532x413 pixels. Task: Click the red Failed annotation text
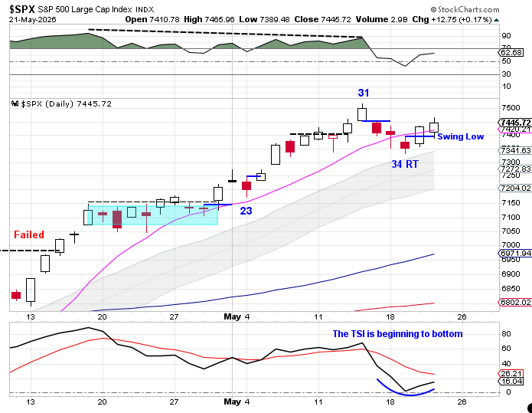29,234
